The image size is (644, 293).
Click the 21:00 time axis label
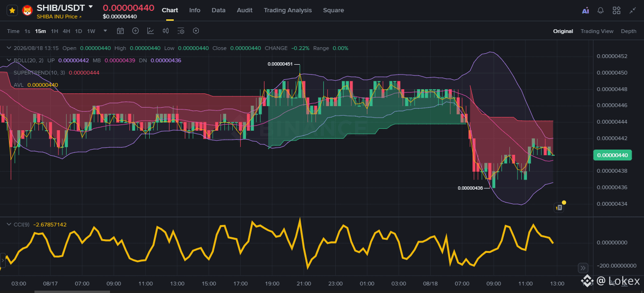pyautogui.click(x=304, y=284)
